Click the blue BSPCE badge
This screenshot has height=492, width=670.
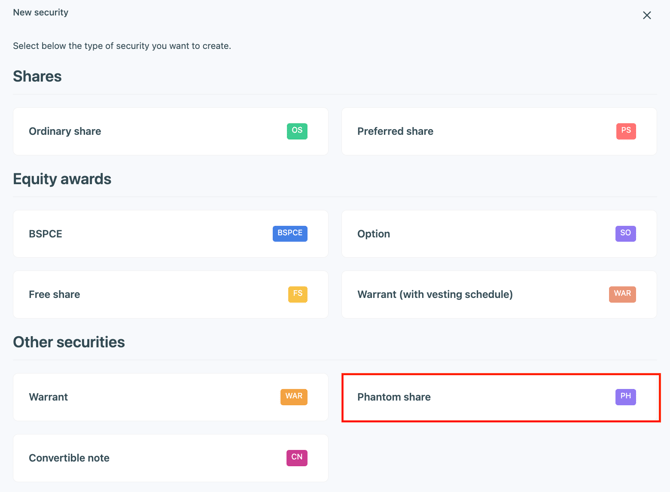(290, 233)
